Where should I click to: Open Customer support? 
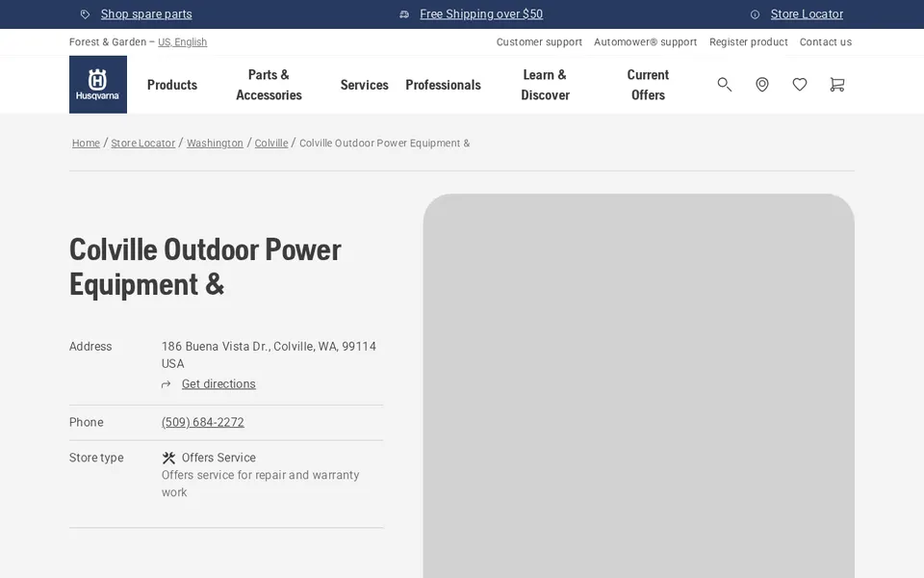[539, 41]
